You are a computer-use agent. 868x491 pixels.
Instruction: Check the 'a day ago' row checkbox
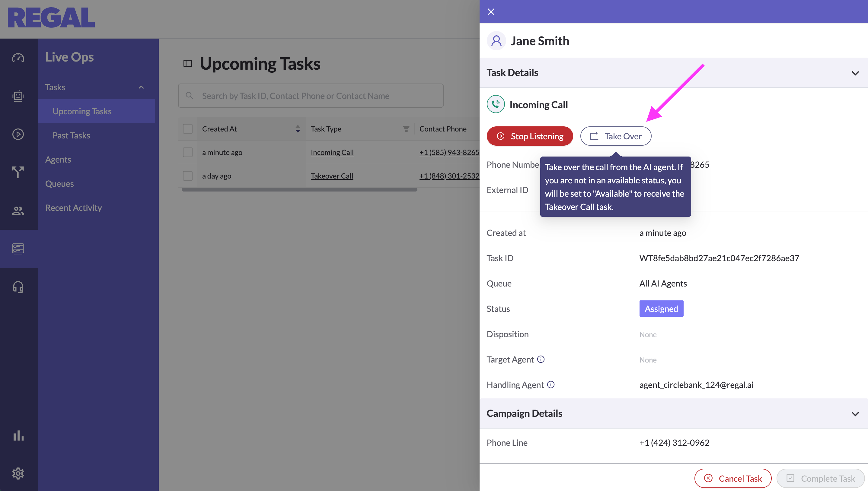click(187, 176)
